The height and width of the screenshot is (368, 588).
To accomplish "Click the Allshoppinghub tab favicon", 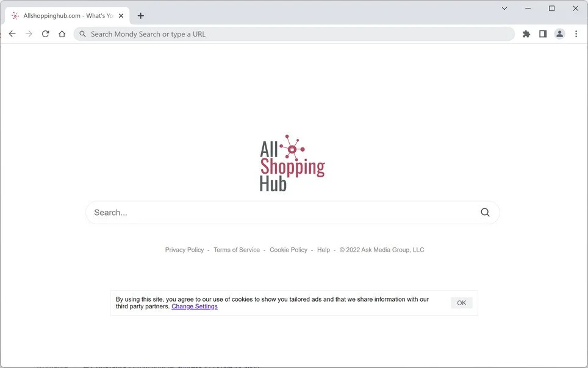I will coord(15,16).
